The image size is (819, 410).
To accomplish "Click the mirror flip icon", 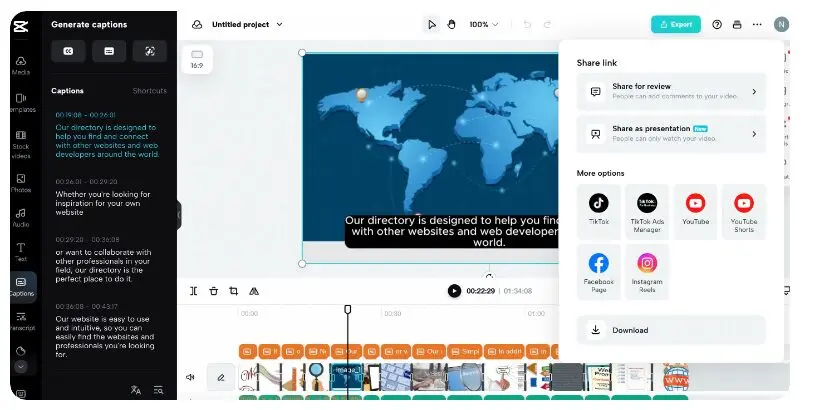I will 254,291.
